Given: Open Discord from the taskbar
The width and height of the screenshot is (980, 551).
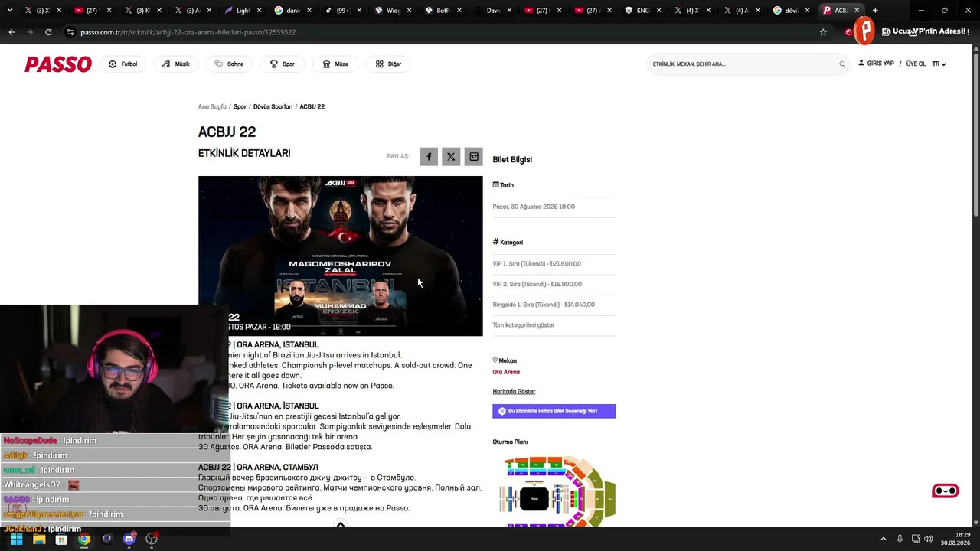Looking at the screenshot, I should 129,539.
